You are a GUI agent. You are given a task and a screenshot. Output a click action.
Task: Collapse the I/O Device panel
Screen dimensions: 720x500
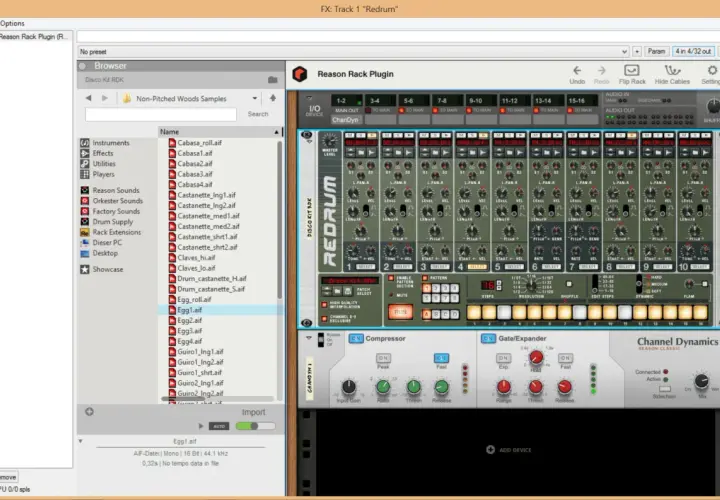309,98
